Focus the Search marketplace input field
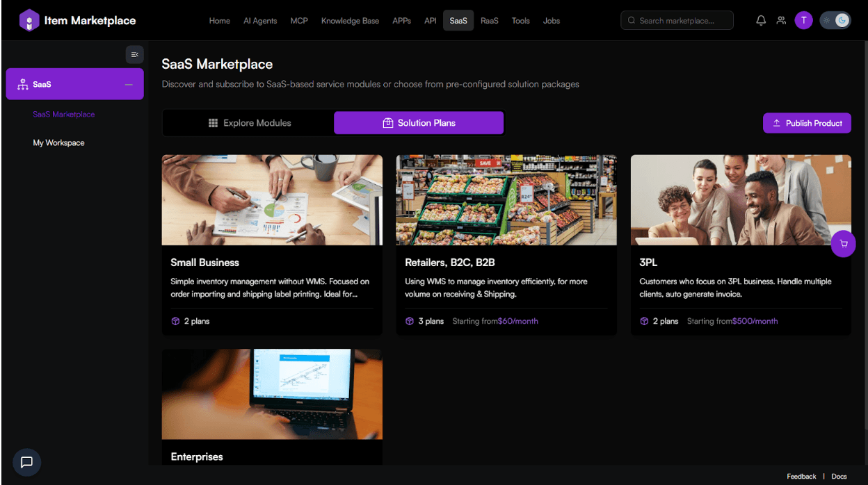 (682, 21)
